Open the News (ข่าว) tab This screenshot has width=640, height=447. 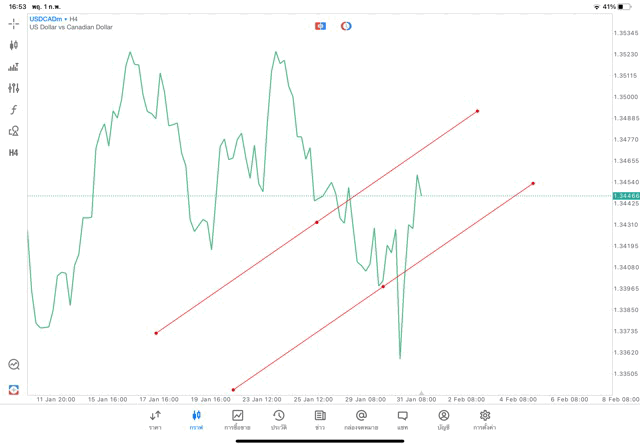click(x=320, y=419)
